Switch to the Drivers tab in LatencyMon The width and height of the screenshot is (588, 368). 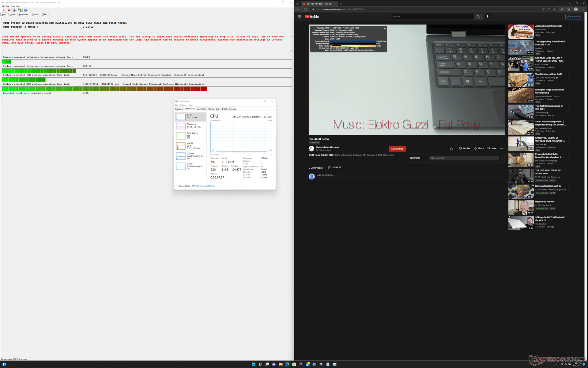35,14
